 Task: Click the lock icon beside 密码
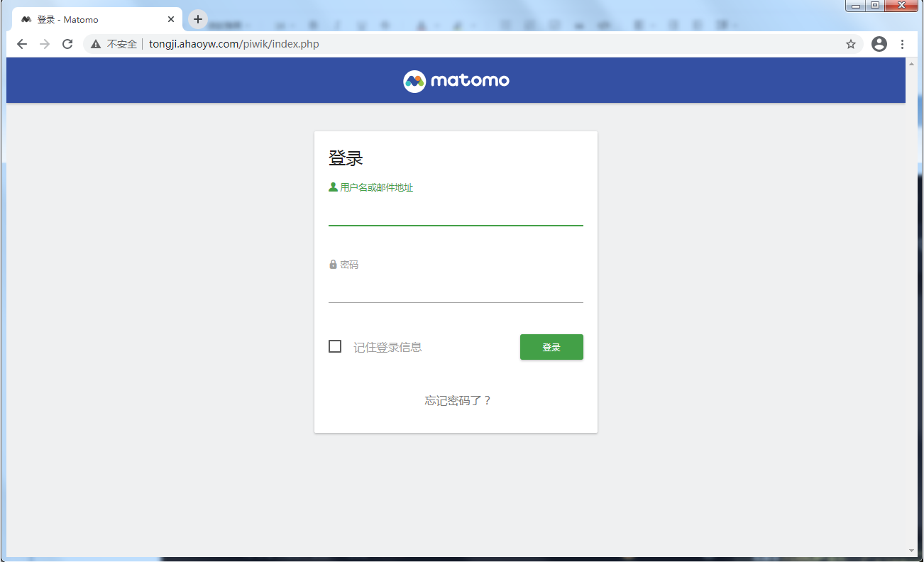[x=333, y=265]
